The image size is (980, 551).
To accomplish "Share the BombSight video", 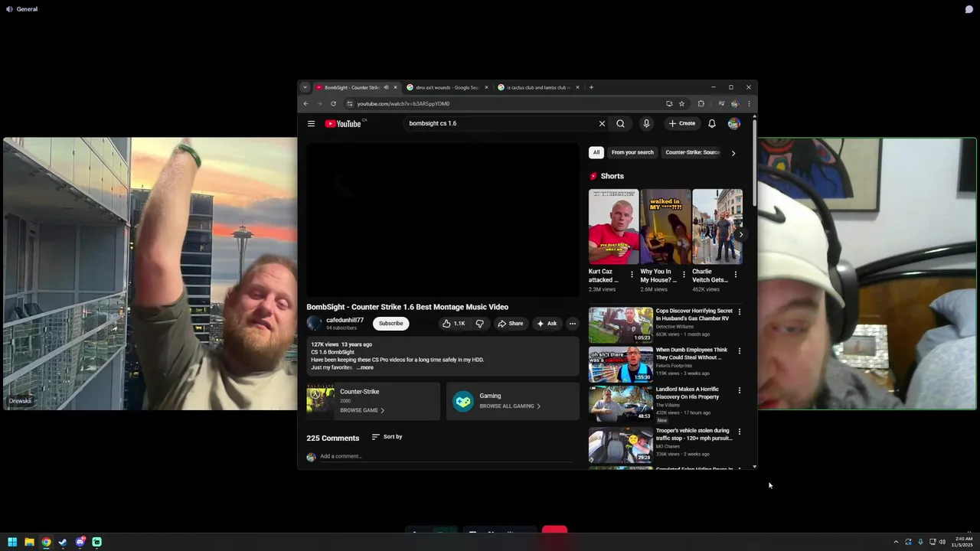I will coord(510,324).
